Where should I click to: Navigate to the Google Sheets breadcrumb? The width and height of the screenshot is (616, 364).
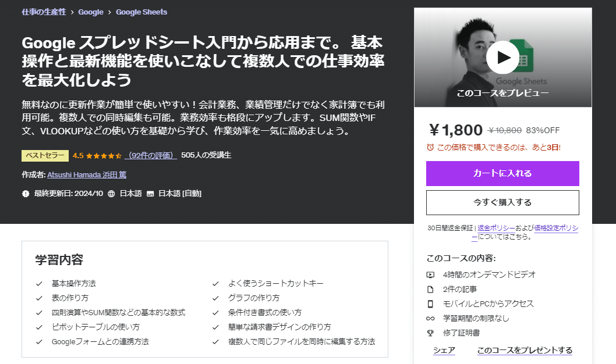141,11
